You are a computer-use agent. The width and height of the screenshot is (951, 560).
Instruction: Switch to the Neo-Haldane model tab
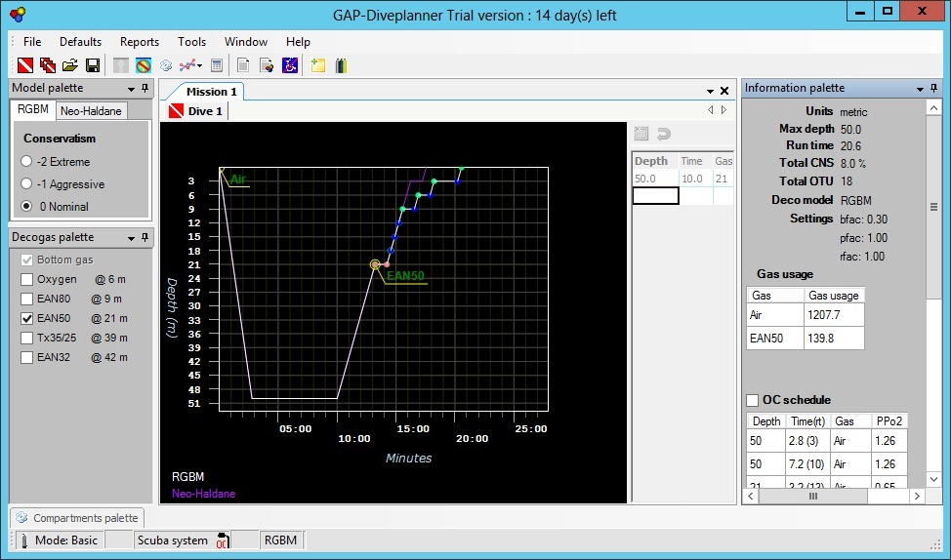click(x=91, y=111)
